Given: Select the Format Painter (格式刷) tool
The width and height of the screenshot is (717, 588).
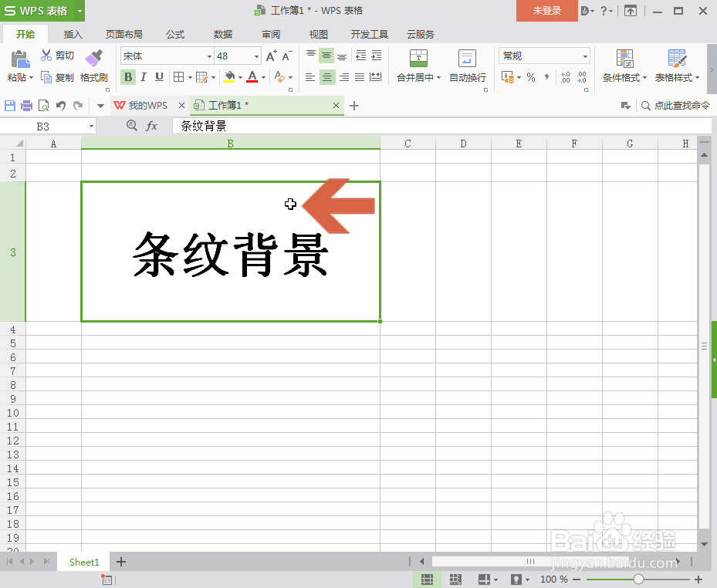Looking at the screenshot, I should [x=93, y=68].
